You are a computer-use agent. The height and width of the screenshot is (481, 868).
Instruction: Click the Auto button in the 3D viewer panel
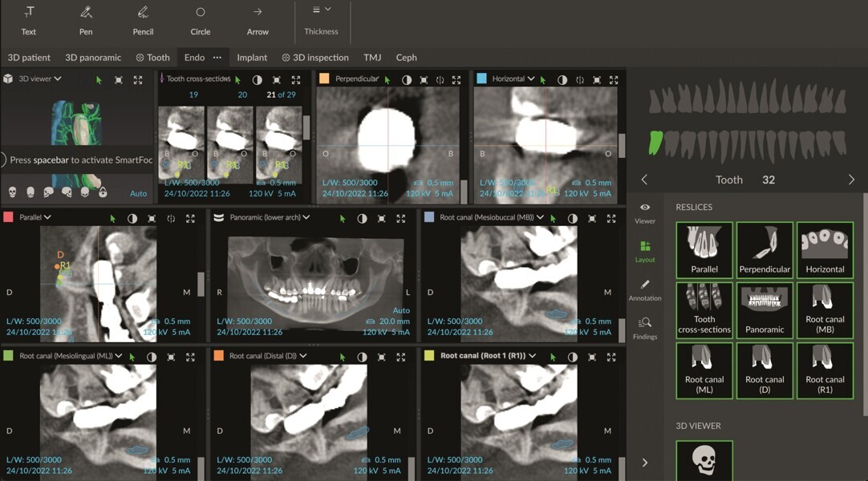click(138, 193)
